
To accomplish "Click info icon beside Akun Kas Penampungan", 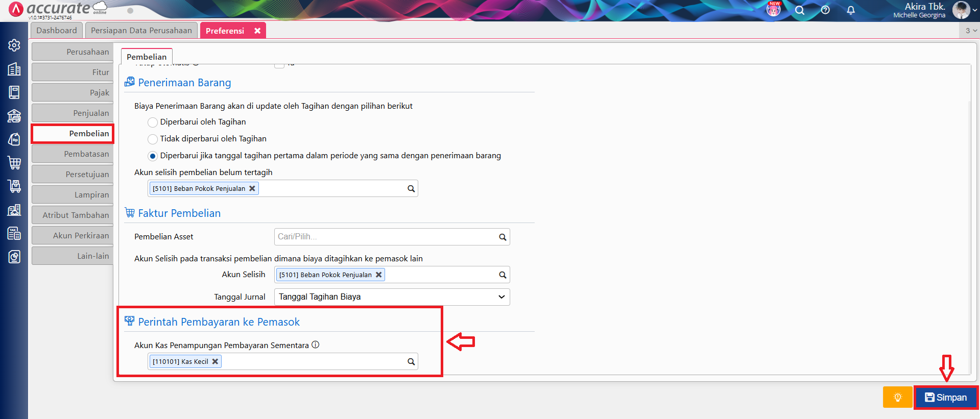I will (316, 345).
